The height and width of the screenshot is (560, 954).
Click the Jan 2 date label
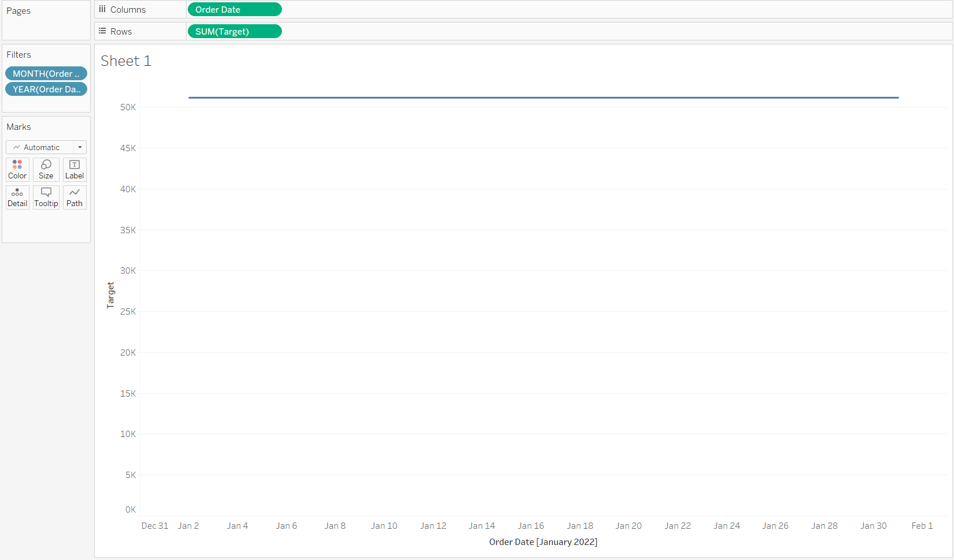coord(188,525)
